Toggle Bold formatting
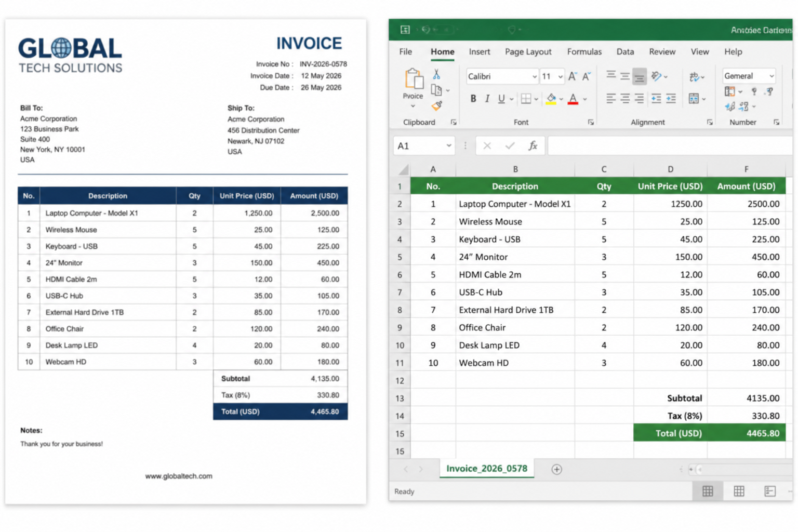 (x=473, y=99)
